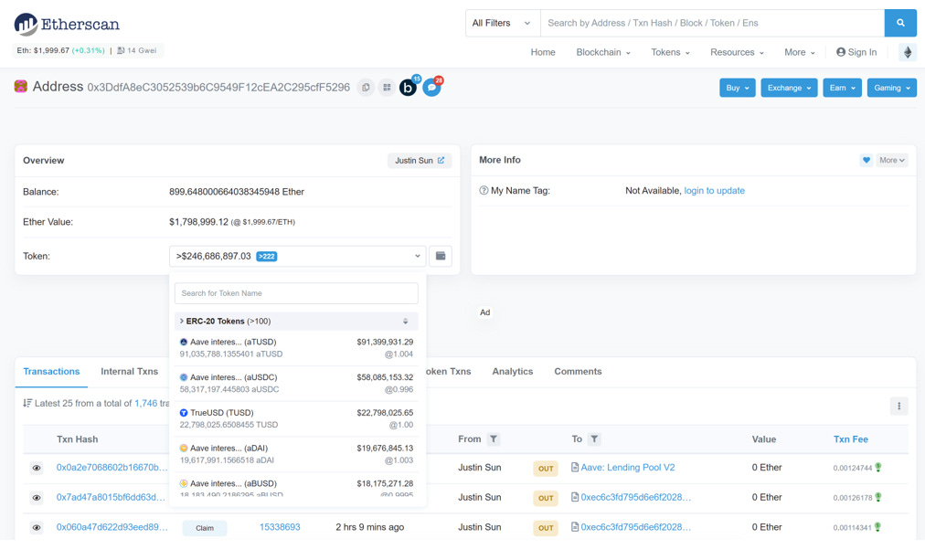Click green bulb beside fee 0.00114341
This screenshot has width=925, height=560.
(x=877, y=527)
